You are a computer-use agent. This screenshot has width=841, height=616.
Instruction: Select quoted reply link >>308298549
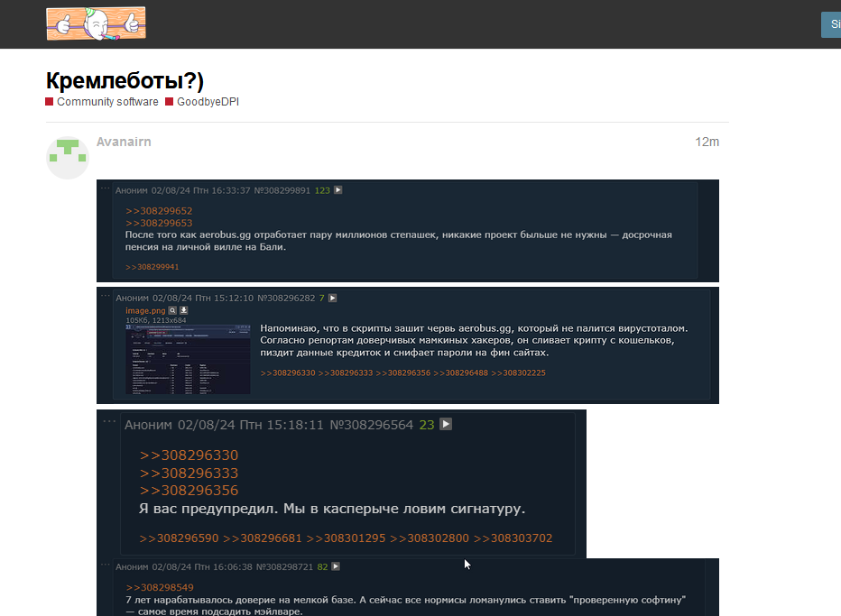coord(160,587)
